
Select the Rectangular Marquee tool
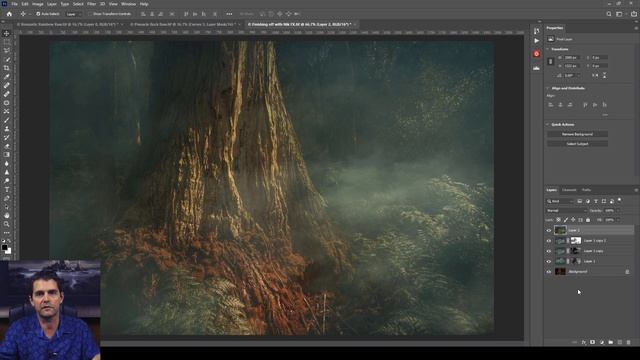coord(7,42)
